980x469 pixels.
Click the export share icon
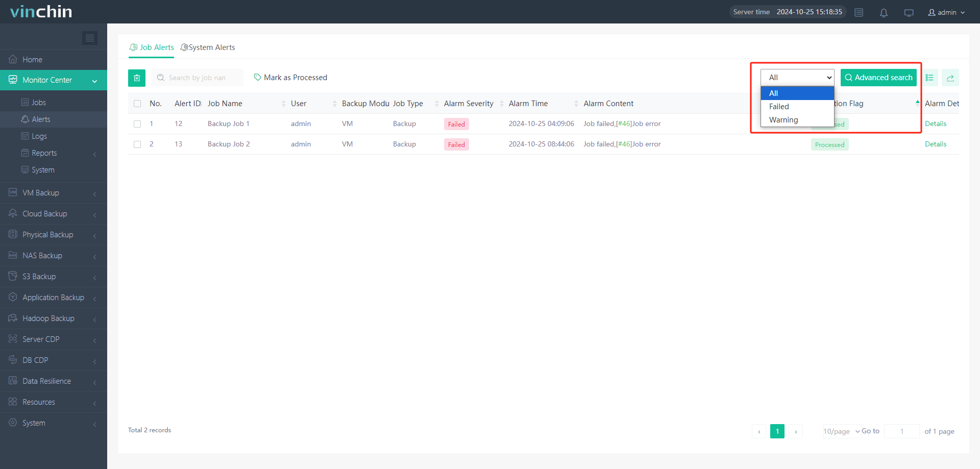click(x=950, y=78)
